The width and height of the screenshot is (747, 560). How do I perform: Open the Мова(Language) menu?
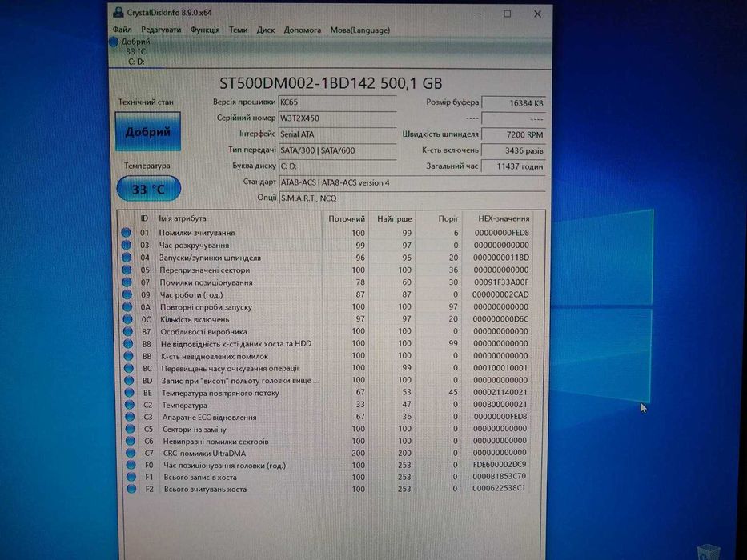[x=360, y=30]
